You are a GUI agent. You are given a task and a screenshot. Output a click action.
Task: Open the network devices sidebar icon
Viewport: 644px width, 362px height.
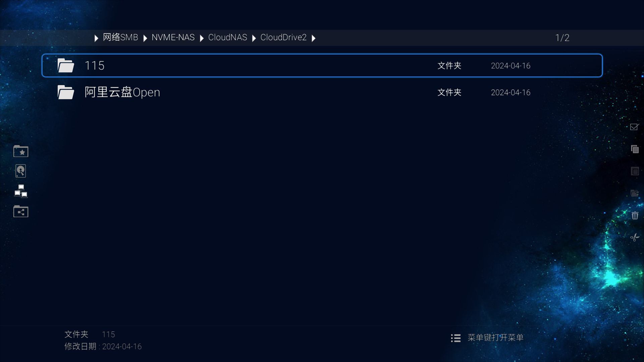21,191
